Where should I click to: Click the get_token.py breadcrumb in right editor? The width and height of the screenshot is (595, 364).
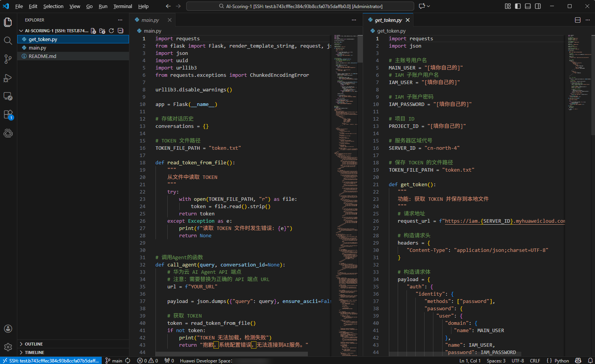point(388,31)
